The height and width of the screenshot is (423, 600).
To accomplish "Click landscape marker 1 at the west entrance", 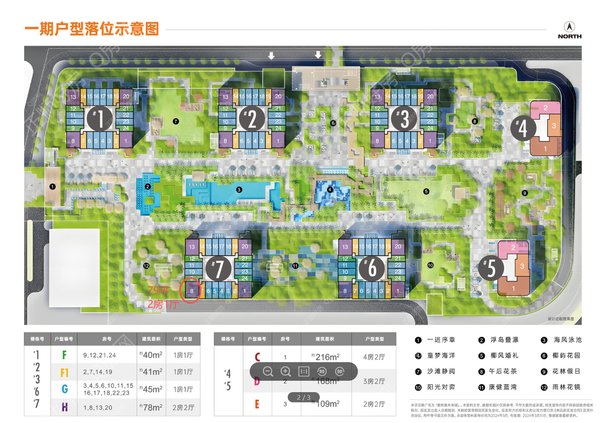I will click(x=52, y=187).
